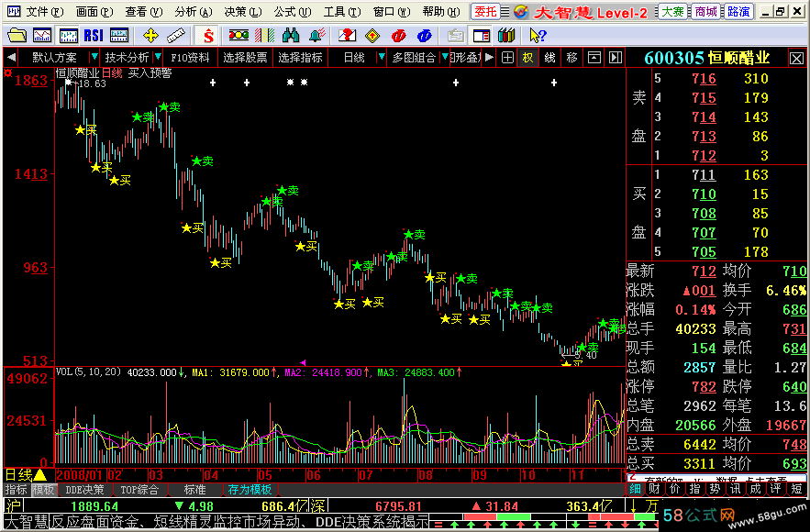
Task: Select the yellow crosshair cursor tool
Action: [150, 36]
